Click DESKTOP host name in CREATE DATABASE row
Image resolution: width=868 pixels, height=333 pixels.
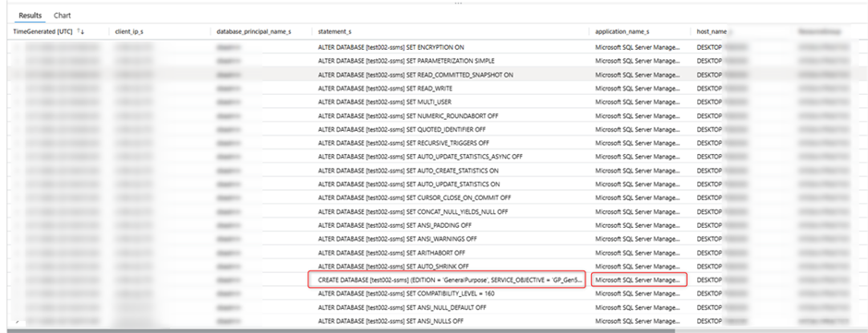coord(710,279)
